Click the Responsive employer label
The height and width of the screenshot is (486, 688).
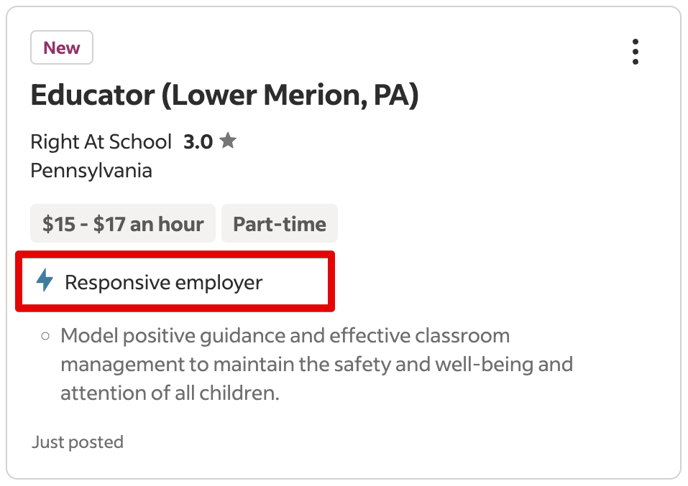163,282
